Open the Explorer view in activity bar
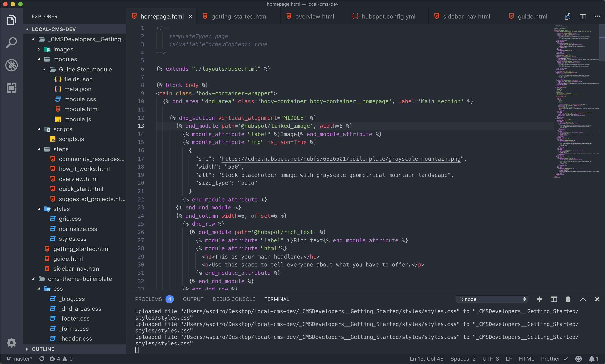 [11, 20]
